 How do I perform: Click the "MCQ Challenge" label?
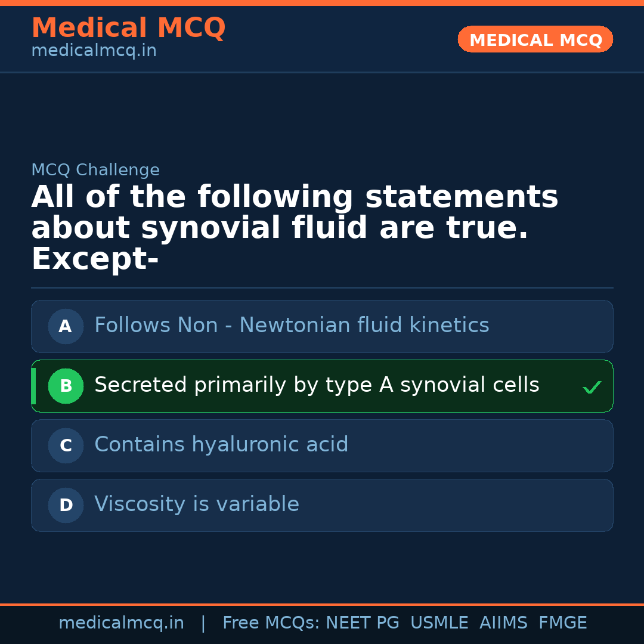click(x=95, y=170)
